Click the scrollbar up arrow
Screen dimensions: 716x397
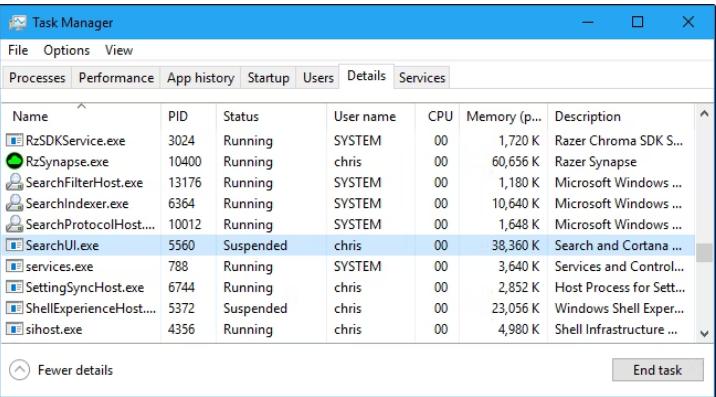point(705,113)
